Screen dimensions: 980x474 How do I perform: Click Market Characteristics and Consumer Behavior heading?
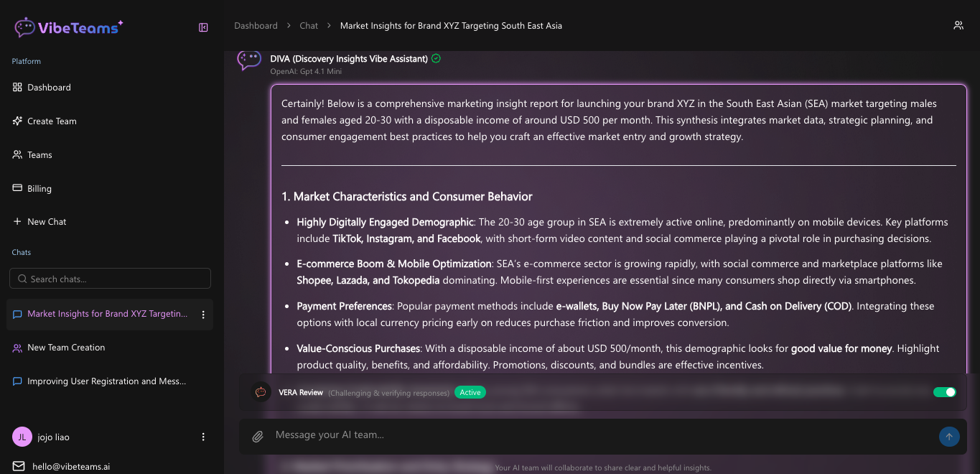point(407,197)
